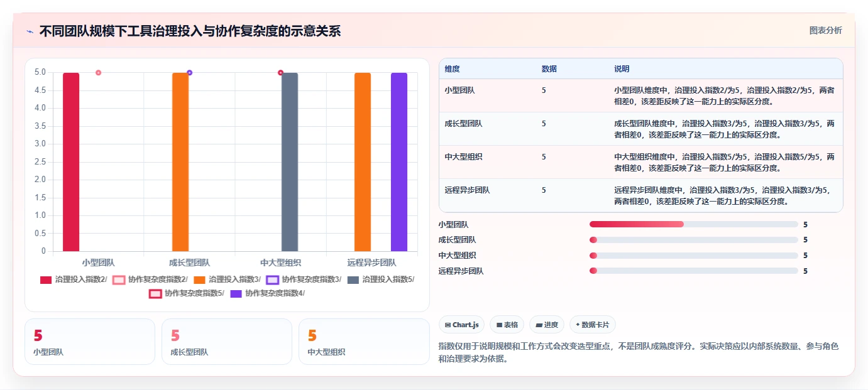Click the purple data point above 成长型团队
868x390 pixels.
tap(190, 73)
